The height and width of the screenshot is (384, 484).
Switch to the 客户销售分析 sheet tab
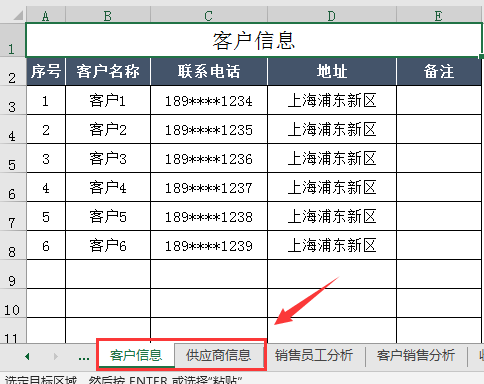coord(416,355)
